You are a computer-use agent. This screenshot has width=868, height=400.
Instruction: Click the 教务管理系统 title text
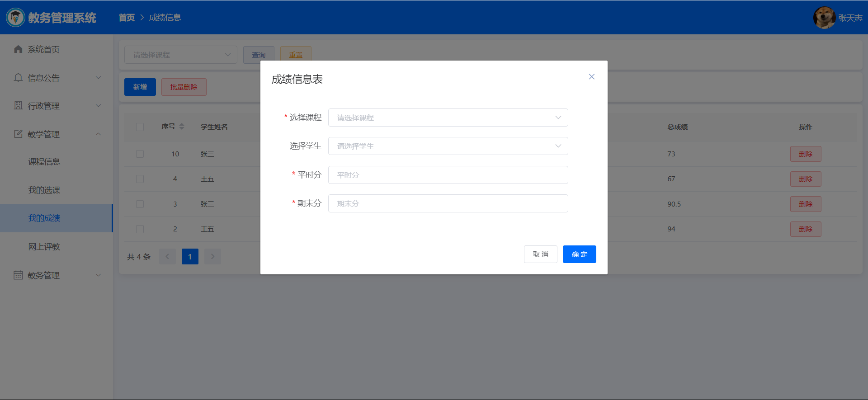coord(62,18)
